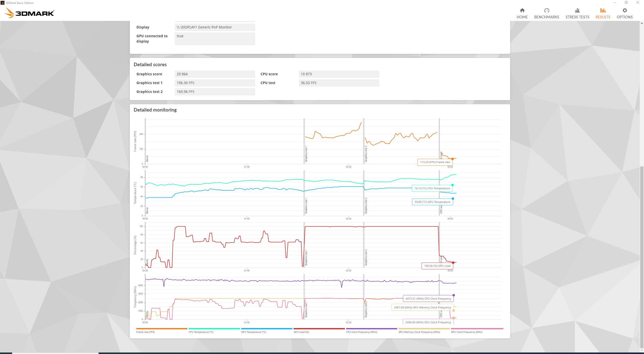This screenshot has height=354, width=644.
Task: Click the CPU score value field
Action: click(x=339, y=74)
